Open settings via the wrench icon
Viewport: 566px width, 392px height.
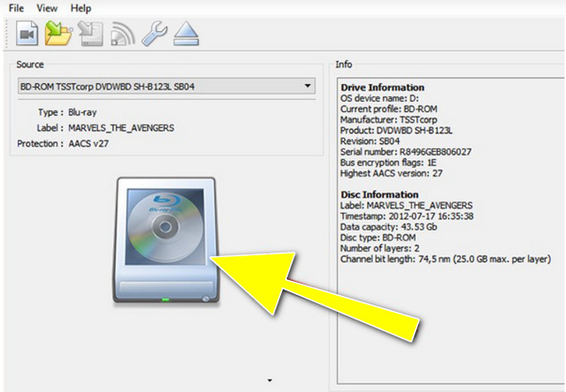coord(155,34)
